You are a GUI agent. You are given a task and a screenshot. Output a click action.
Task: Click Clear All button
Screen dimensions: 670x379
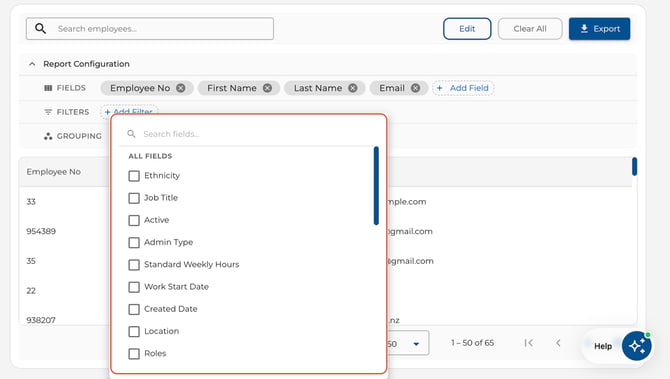click(530, 29)
